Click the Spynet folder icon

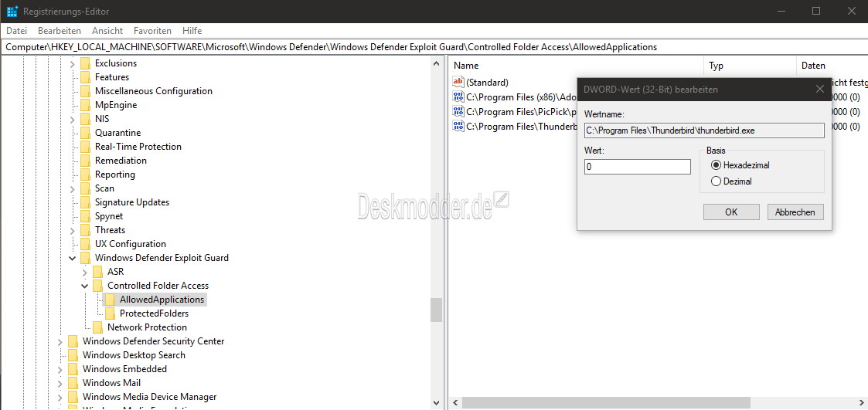click(x=85, y=216)
